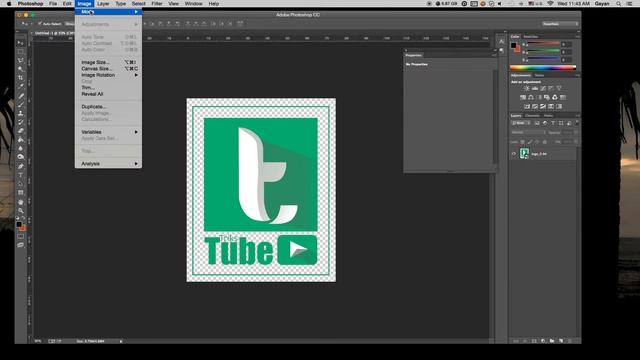
Task: Select the Zoom tool
Action: (x=20, y=211)
